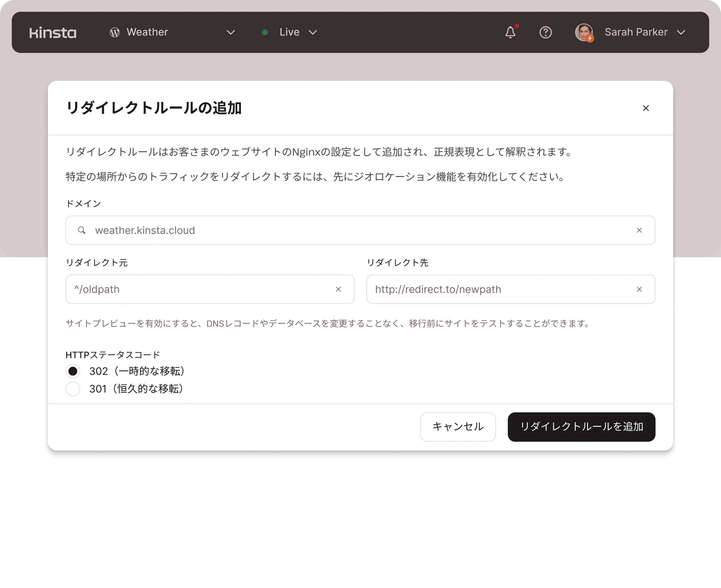Click the 301（恒久的な移転）label text
The height and width of the screenshot is (588, 721).
136,389
